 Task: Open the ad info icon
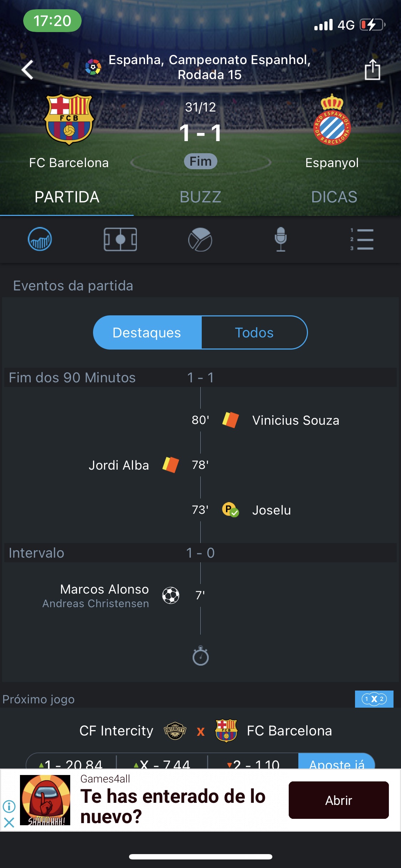point(9,806)
